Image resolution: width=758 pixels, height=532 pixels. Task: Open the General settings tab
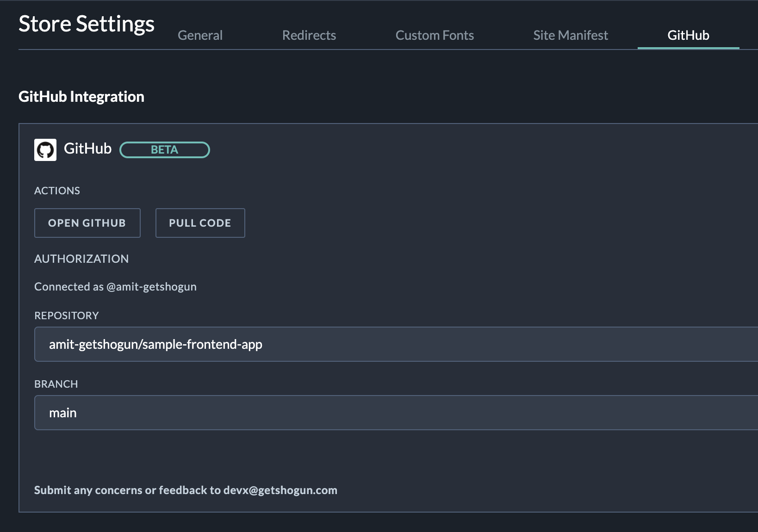pyautogui.click(x=200, y=35)
